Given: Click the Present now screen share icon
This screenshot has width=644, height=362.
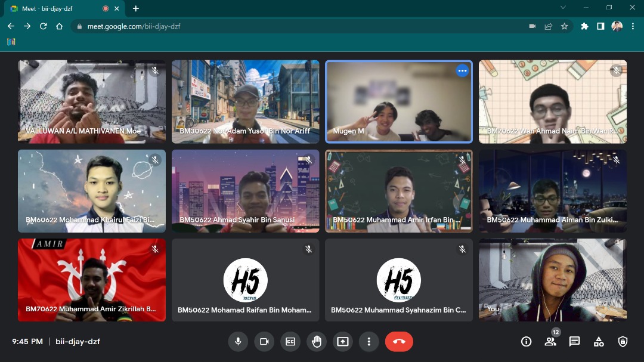Looking at the screenshot, I should (x=343, y=342).
